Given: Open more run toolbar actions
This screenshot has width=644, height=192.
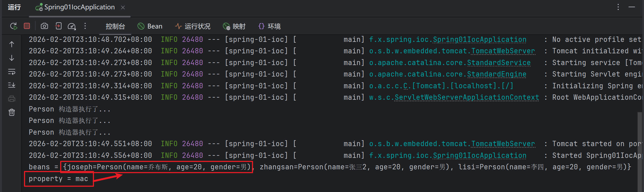Looking at the screenshot, I should [85, 26].
